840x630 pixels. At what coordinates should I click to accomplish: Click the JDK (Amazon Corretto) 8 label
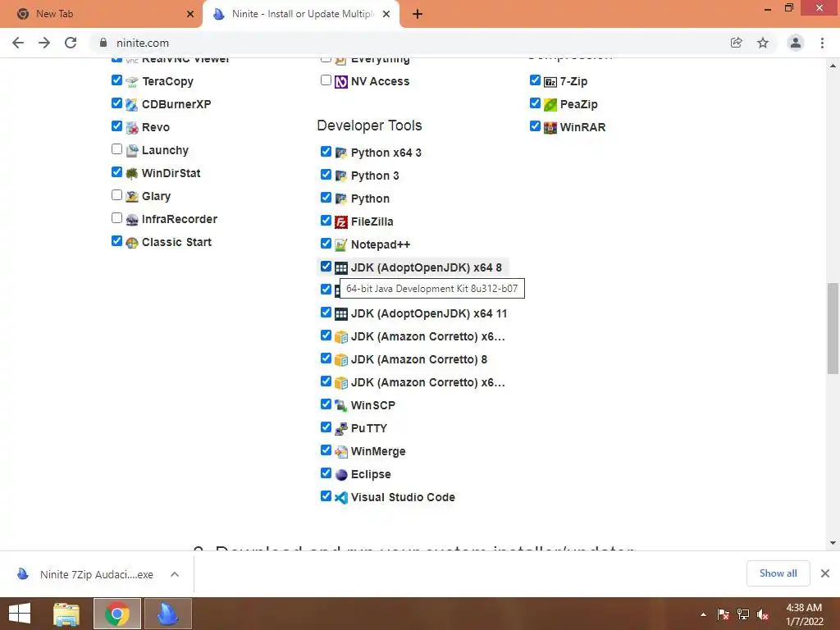(419, 360)
